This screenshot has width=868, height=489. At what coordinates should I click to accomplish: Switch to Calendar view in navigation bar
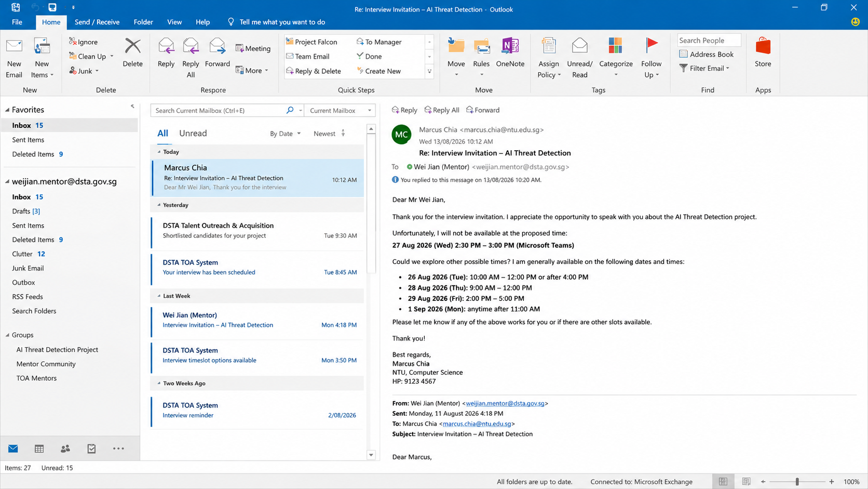pos(39,448)
